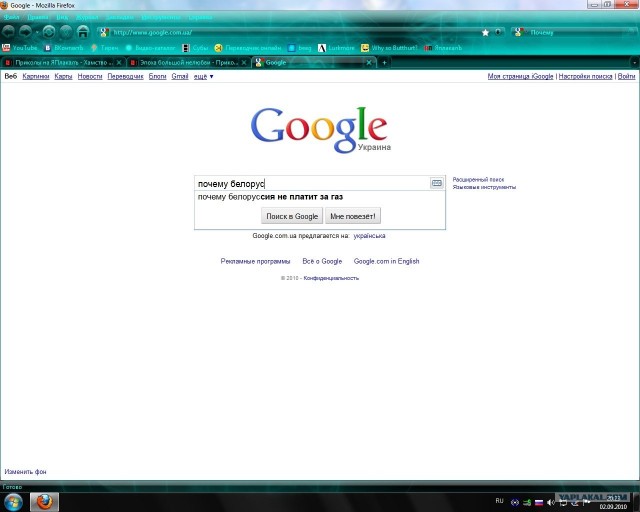Click the browser Back arrow button

point(8,32)
